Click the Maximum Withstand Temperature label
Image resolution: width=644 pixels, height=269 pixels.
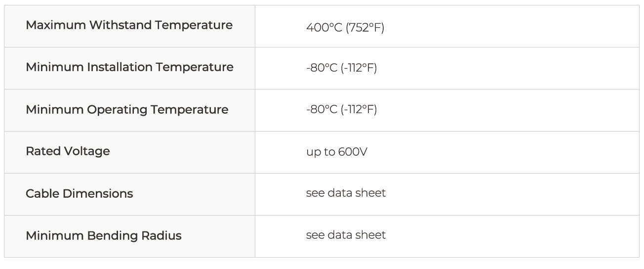point(129,25)
